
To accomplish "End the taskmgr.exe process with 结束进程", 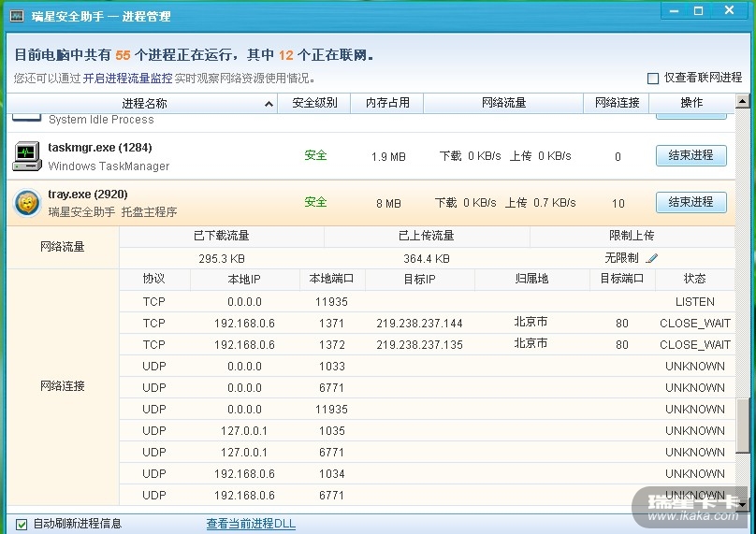I will [691, 155].
